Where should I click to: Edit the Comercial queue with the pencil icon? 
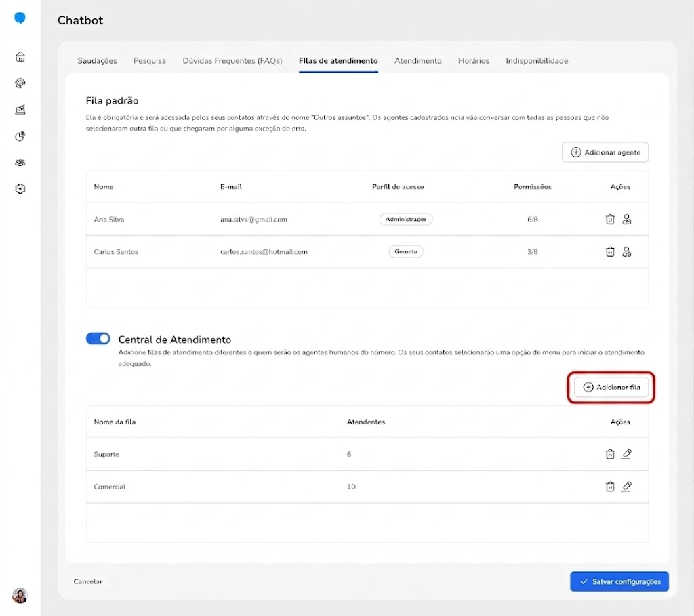627,487
